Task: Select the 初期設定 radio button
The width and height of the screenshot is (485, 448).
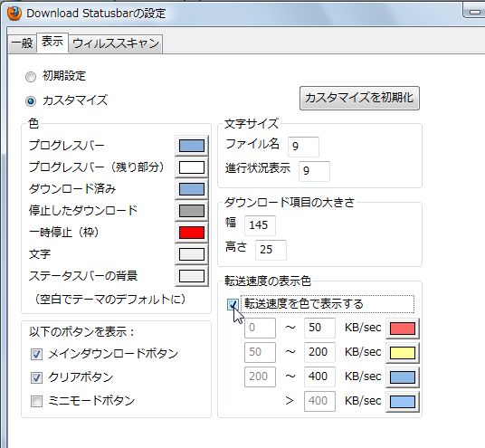Action: click(x=31, y=77)
